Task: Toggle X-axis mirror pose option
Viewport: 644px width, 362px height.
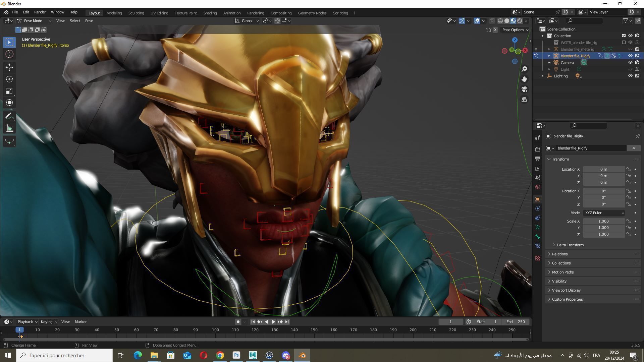Action: point(495,30)
